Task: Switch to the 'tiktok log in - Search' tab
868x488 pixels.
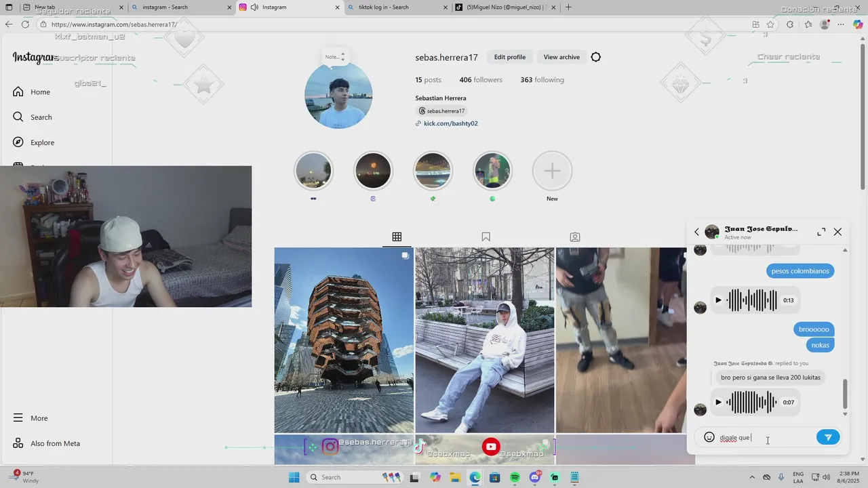Action: click(x=397, y=7)
